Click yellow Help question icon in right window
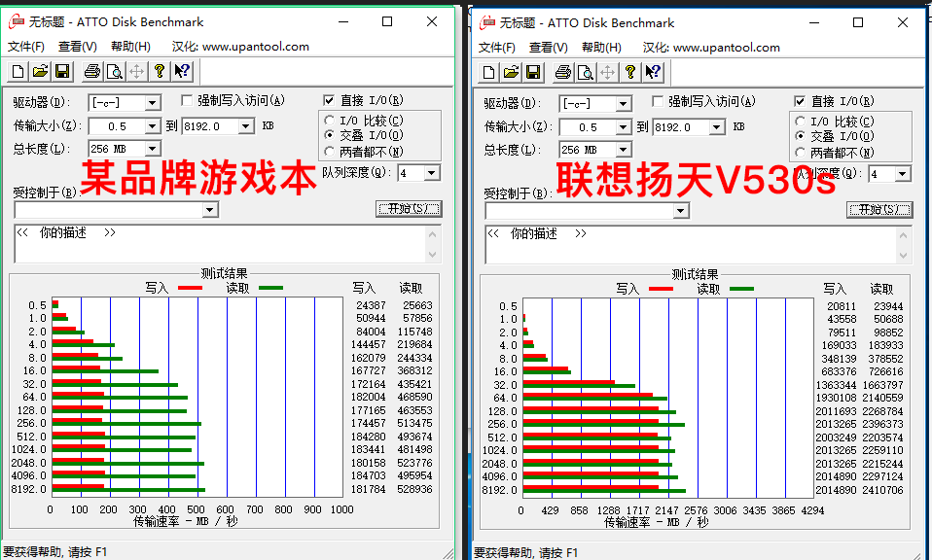Viewport: 932px width, 560px height. (629, 73)
